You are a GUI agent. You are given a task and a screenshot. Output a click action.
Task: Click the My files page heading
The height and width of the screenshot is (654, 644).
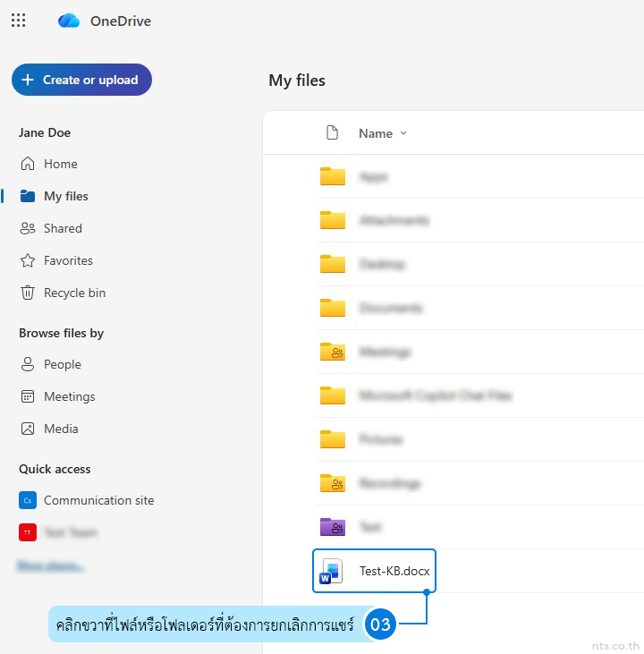(x=297, y=81)
